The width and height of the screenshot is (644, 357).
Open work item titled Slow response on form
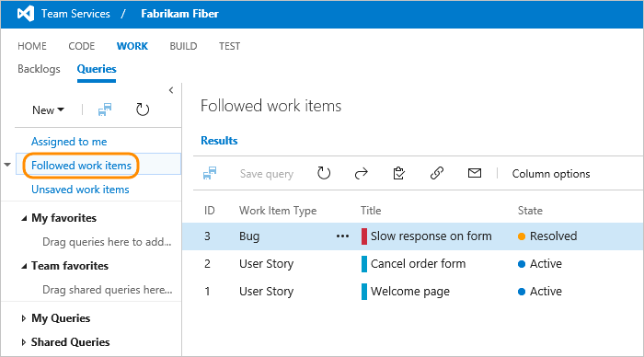click(x=431, y=236)
